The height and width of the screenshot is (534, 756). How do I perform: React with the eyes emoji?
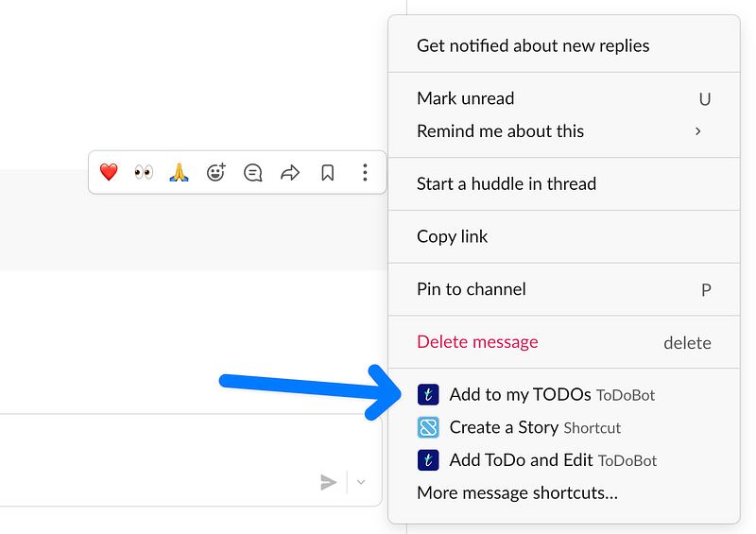coord(144,172)
